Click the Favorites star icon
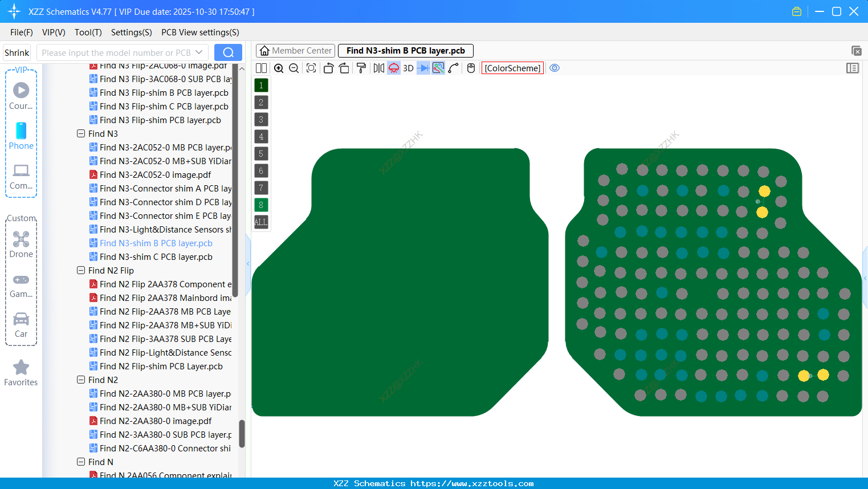Image resolution: width=868 pixels, height=489 pixels. pyautogui.click(x=21, y=368)
